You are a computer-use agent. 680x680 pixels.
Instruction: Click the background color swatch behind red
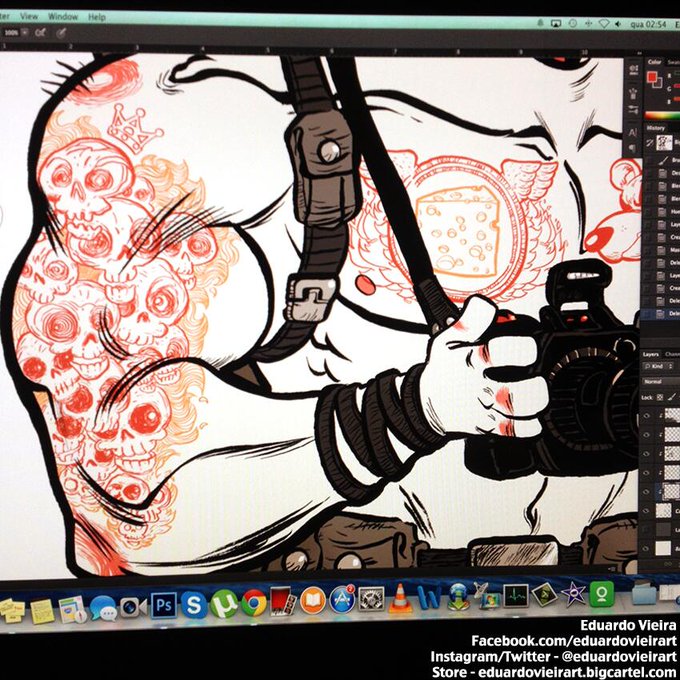658,82
